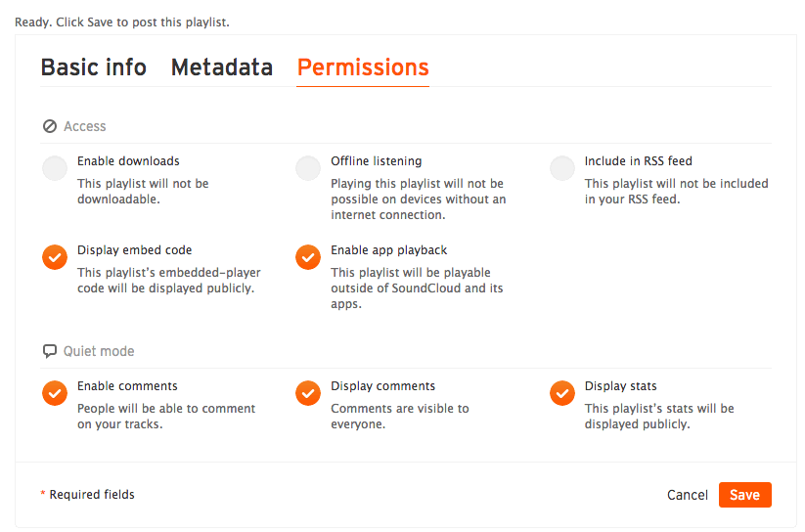Select the Permissions tab
This screenshot has width=805, height=532.
click(363, 67)
